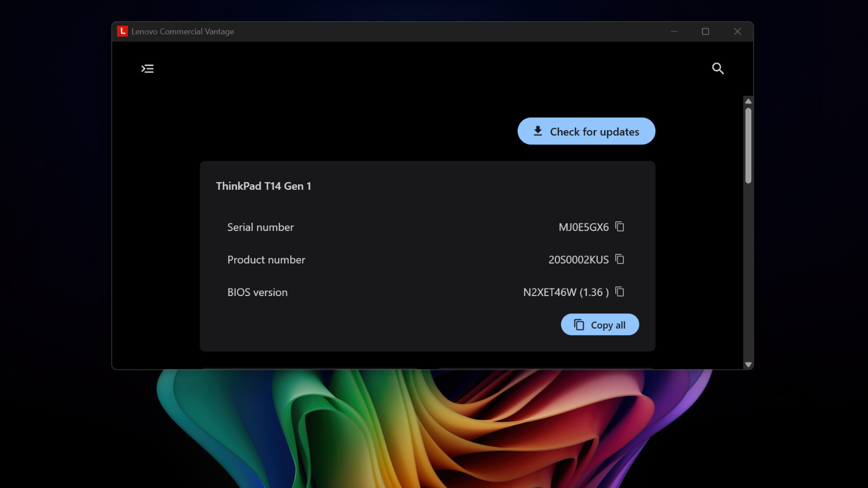Select the product value 20S0002KUS
Image resolution: width=868 pixels, height=488 pixels.
click(579, 260)
